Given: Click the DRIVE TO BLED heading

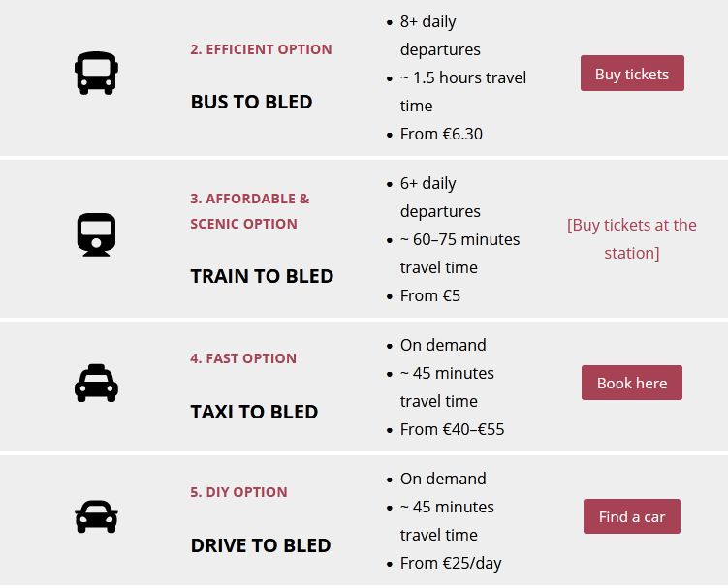Looking at the screenshot, I should [x=261, y=545].
